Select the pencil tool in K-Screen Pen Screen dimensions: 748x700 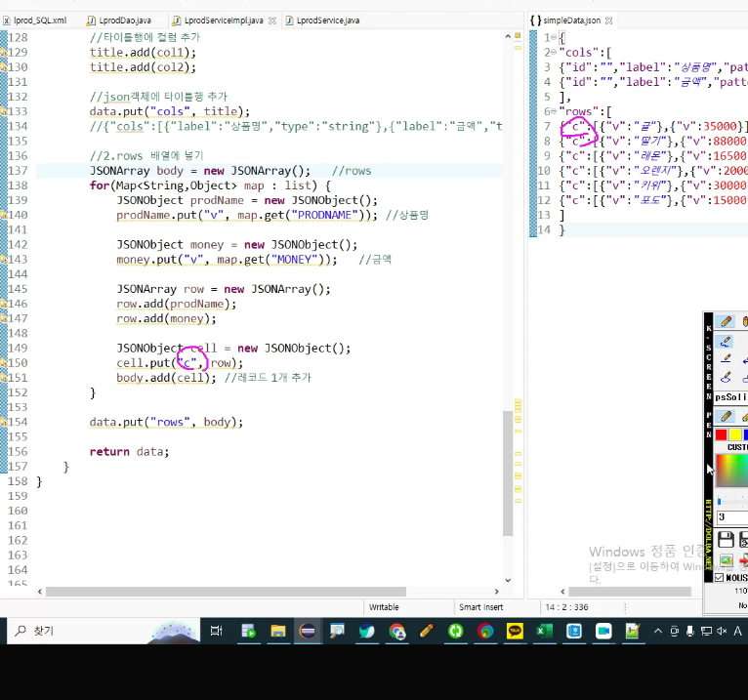tap(726, 321)
